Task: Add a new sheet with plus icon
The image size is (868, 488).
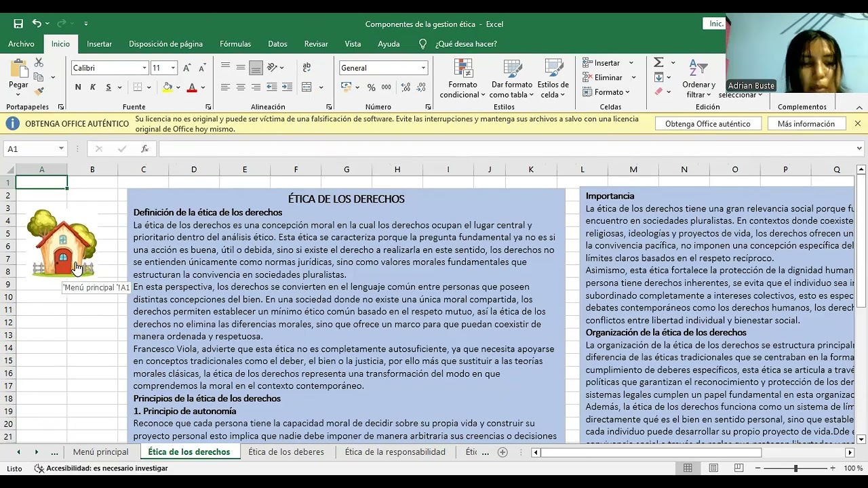Action: coord(502,452)
